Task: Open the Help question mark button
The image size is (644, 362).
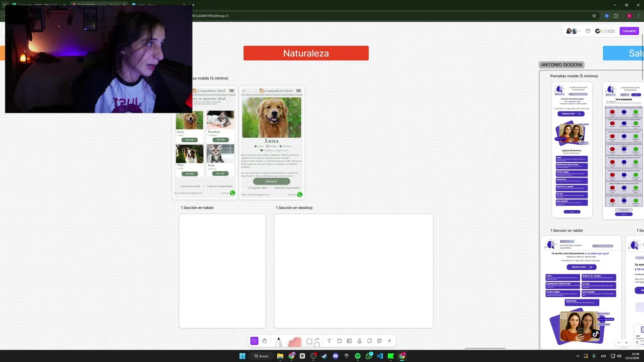Action: tap(636, 343)
